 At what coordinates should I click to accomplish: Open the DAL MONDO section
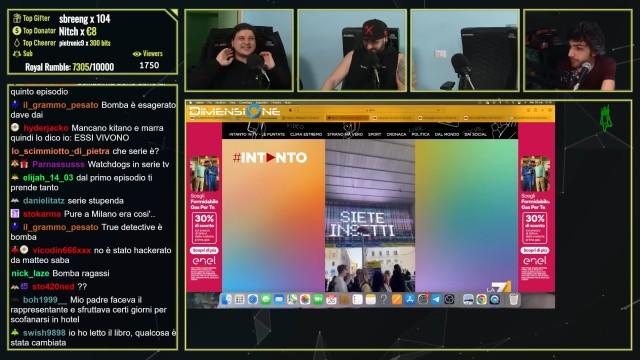coord(447,134)
